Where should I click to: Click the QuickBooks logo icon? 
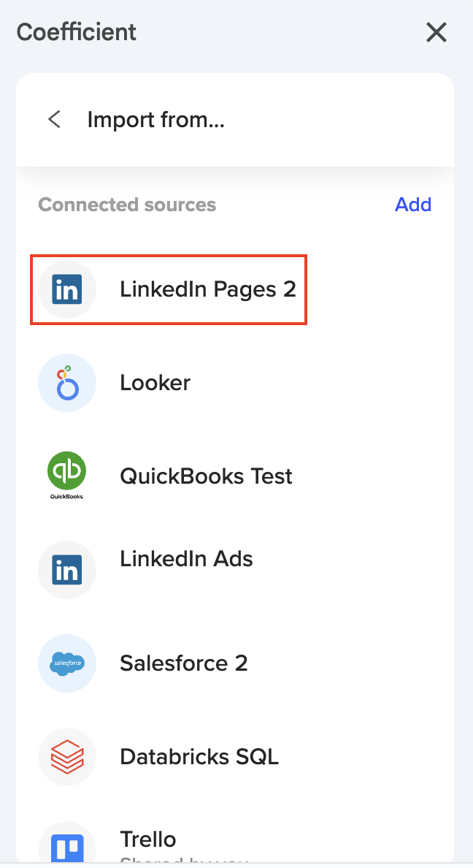coord(67,475)
